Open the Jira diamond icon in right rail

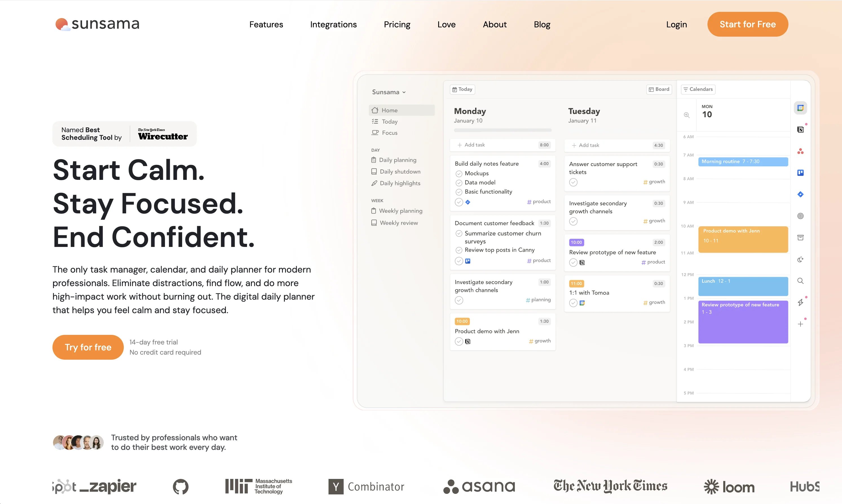800,194
